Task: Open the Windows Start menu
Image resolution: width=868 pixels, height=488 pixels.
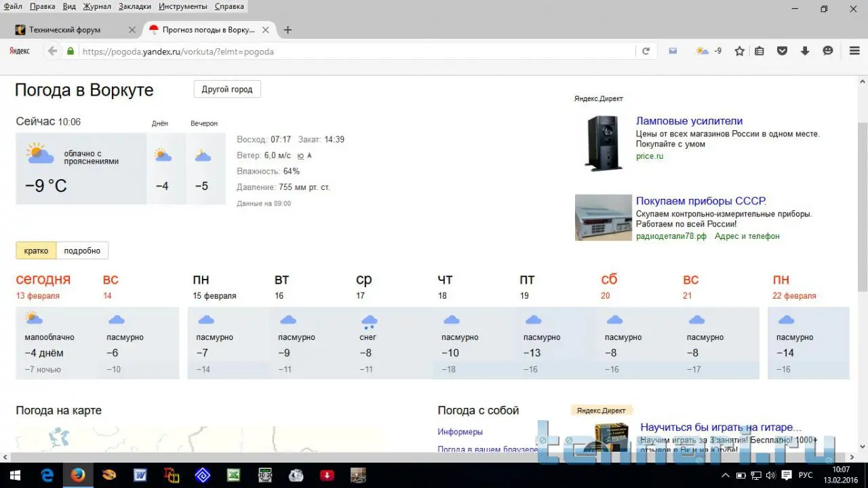Action: [15, 475]
